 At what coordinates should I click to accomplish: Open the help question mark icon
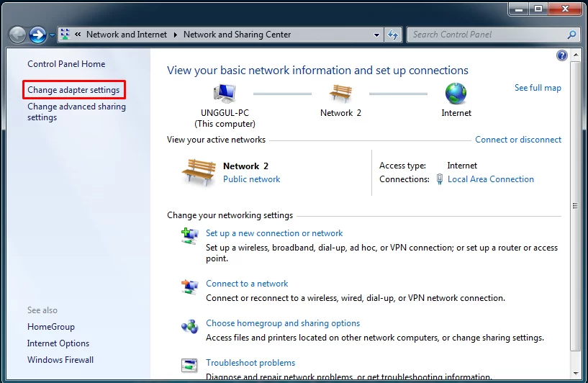pos(562,55)
